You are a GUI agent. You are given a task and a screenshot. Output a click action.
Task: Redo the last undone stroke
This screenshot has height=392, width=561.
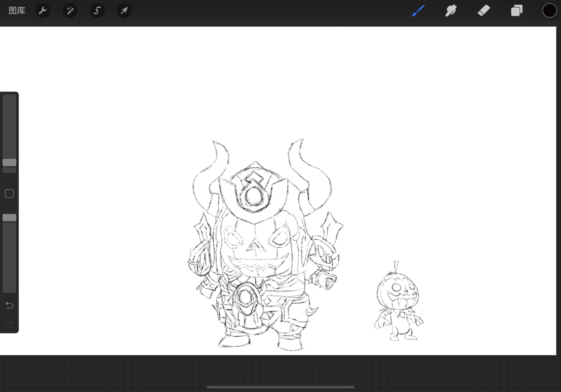click(x=9, y=324)
